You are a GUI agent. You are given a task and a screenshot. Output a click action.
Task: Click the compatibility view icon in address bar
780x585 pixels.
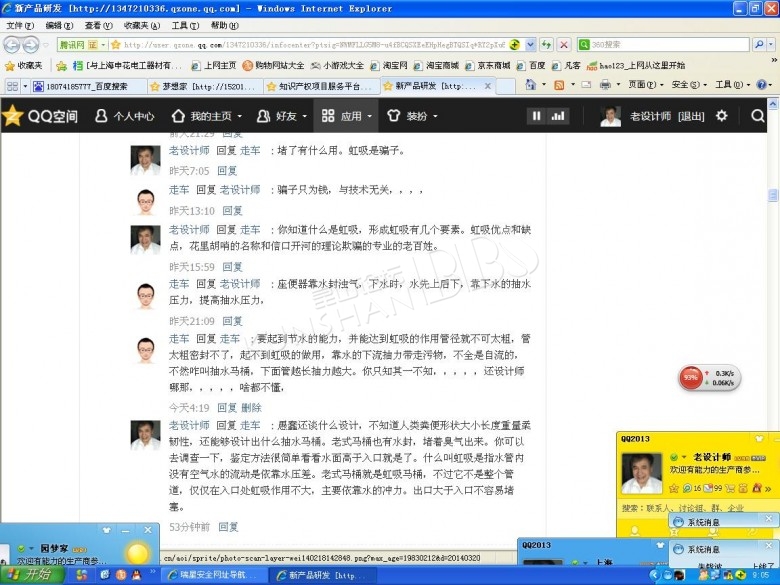[x=515, y=45]
